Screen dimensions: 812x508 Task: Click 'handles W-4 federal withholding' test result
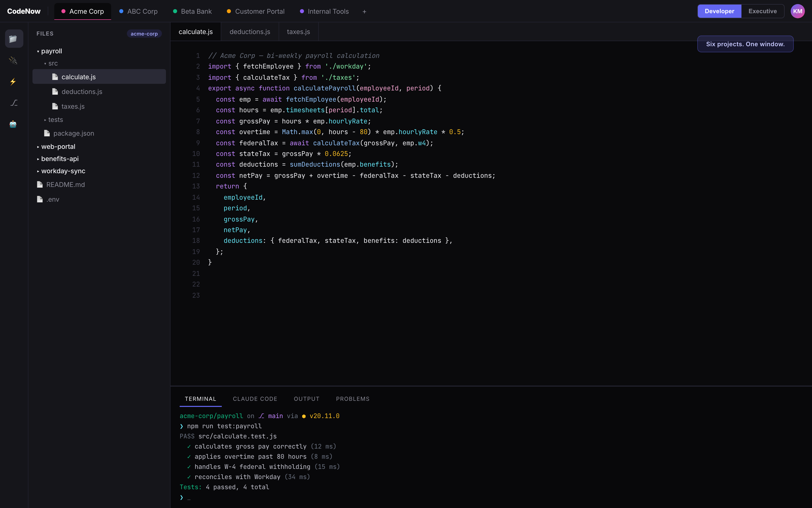(x=252, y=467)
